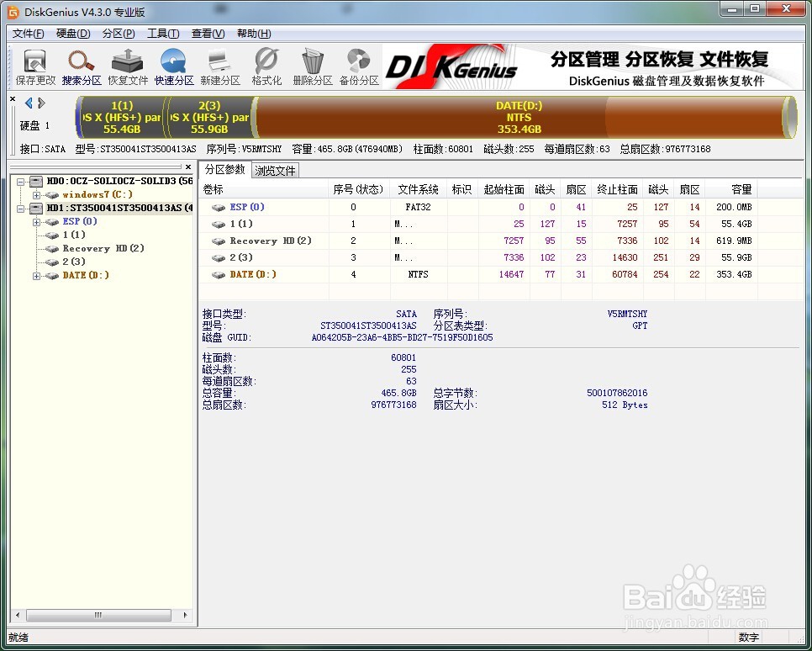The image size is (812, 651).
Task: Click the DiskGenius app icon in title bar
Action: [13, 12]
